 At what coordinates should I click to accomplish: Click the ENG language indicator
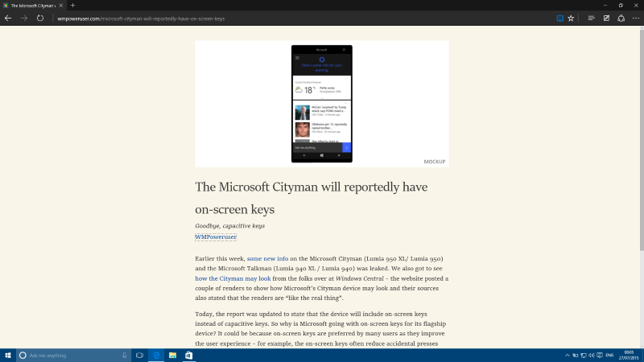[x=609, y=356]
